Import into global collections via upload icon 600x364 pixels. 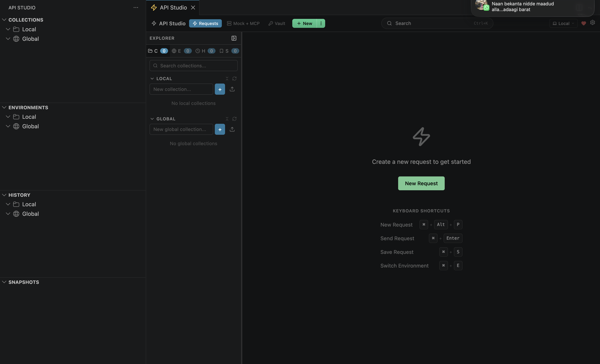pyautogui.click(x=232, y=129)
